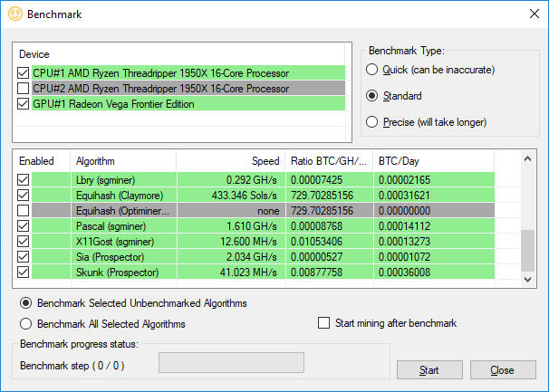
Task: Select Quick benchmark type
Action: coord(371,70)
